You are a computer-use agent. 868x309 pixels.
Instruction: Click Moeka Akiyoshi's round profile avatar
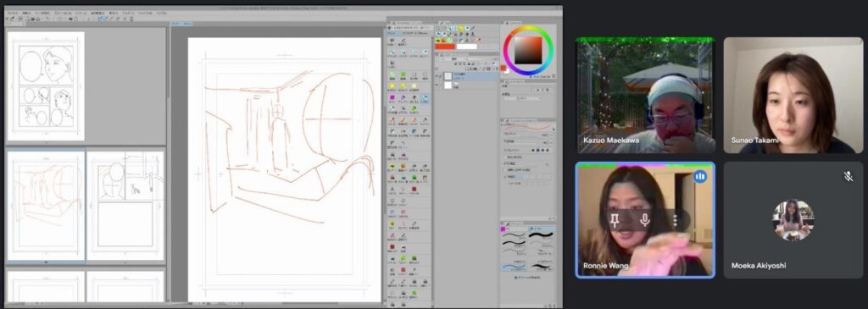(793, 220)
